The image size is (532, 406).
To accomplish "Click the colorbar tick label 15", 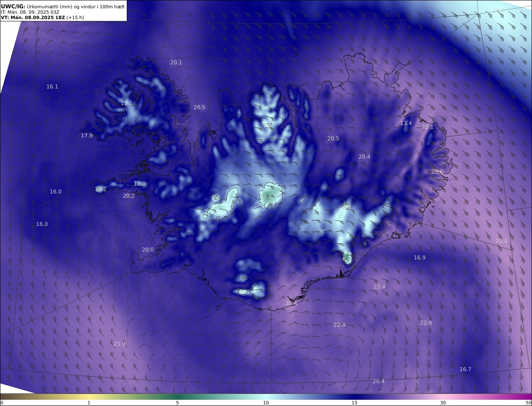I will point(355,403).
